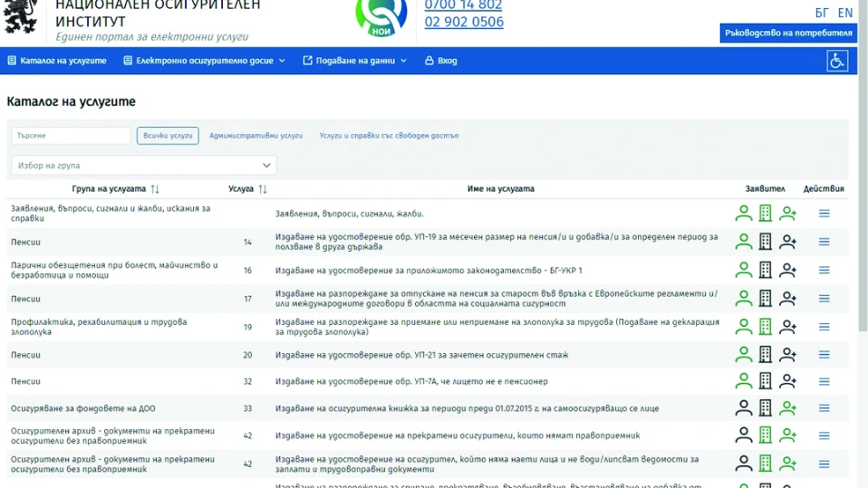Select 'Услуги и справки със свободен достъп' filter
868x488 pixels.
pos(389,136)
